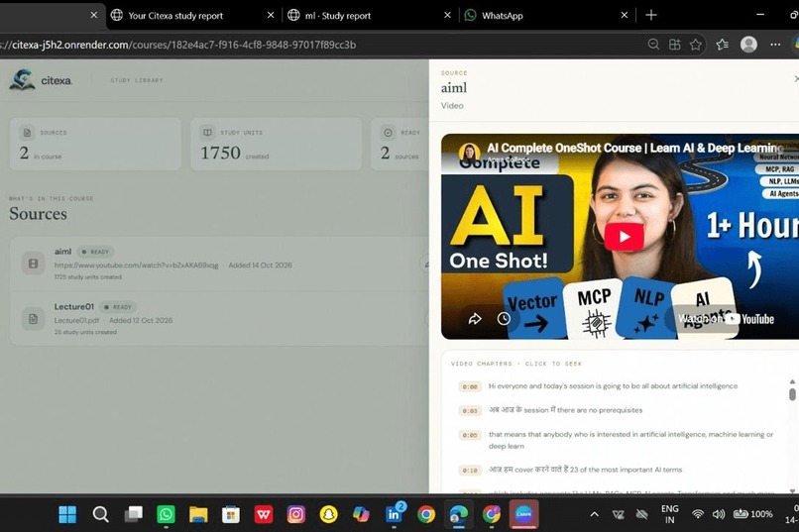
Task: Click the YouTube channel avatar in video
Action: point(469,153)
